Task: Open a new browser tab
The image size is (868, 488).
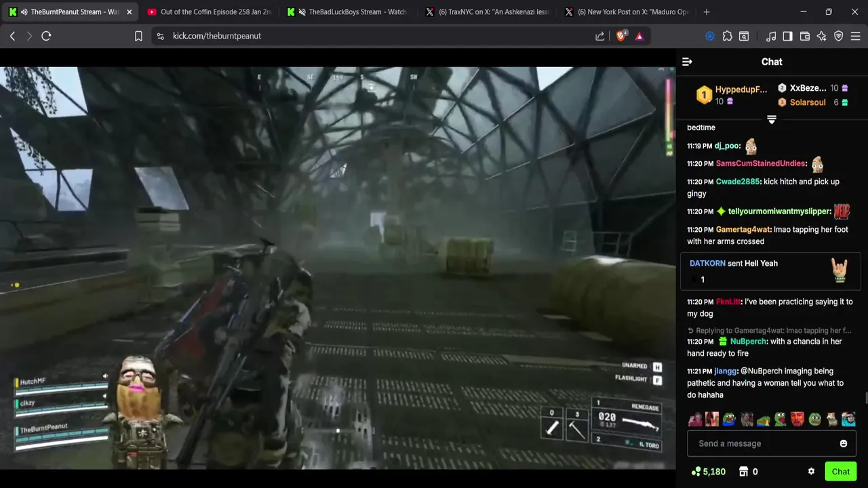Action: click(707, 12)
